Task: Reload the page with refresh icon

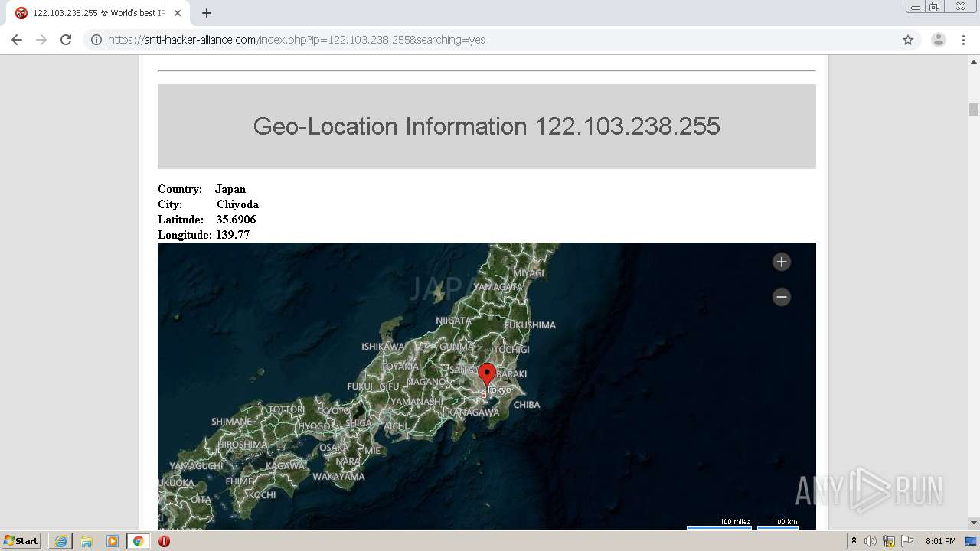Action: point(66,40)
